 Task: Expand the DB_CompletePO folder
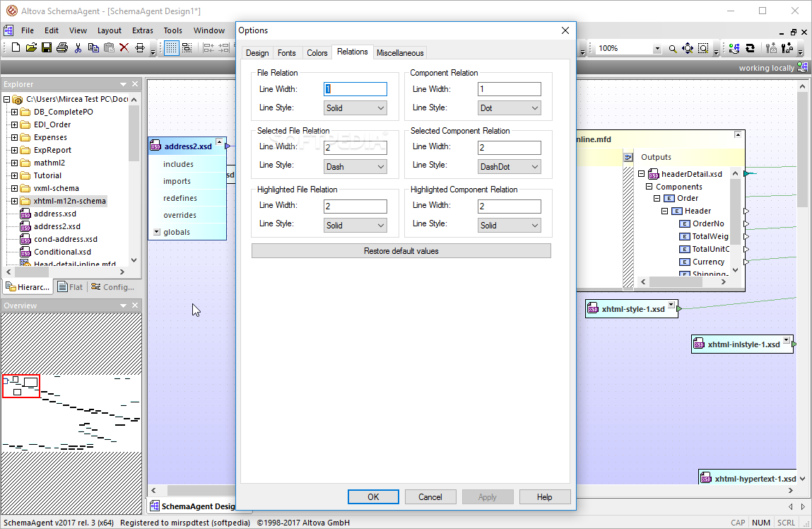[15, 112]
